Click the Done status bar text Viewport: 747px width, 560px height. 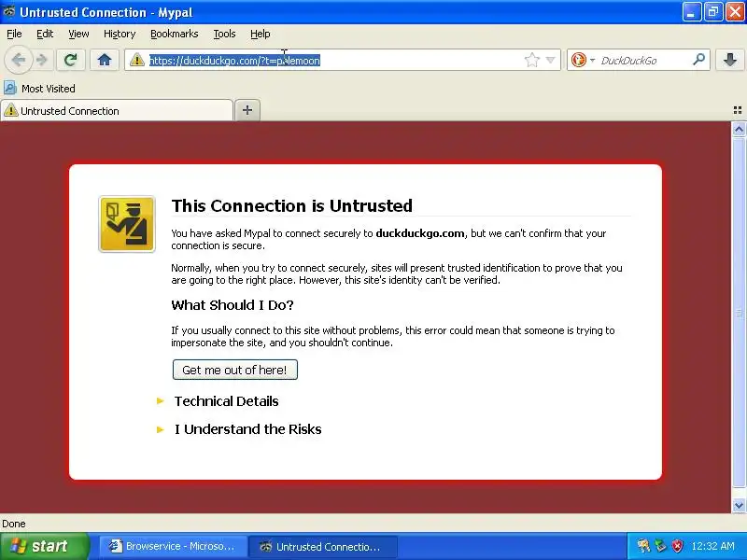14,524
